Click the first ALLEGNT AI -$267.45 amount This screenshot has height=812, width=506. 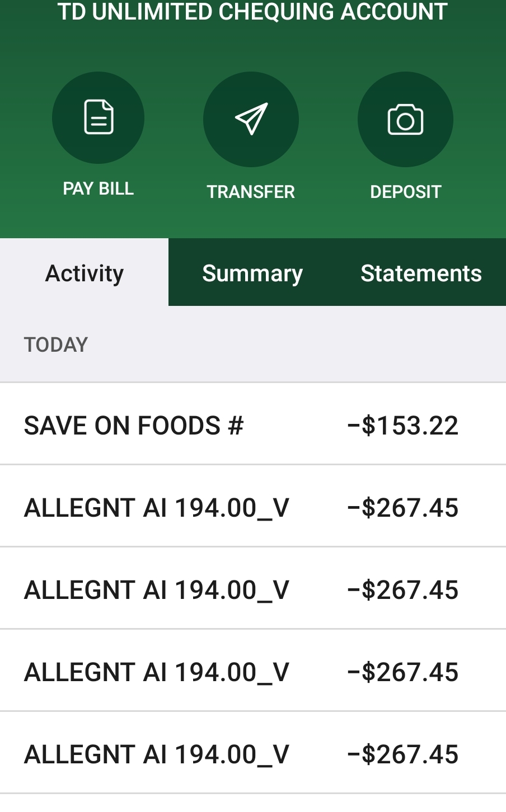(402, 508)
